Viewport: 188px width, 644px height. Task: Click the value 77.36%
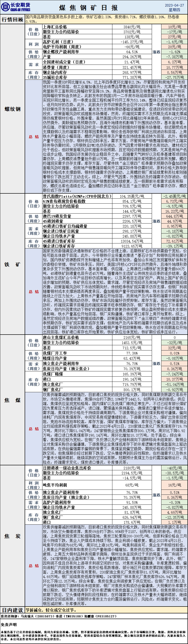132,354
